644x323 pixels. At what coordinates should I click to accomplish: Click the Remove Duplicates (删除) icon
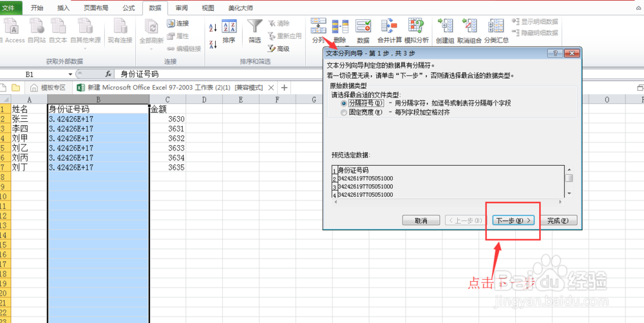340,31
